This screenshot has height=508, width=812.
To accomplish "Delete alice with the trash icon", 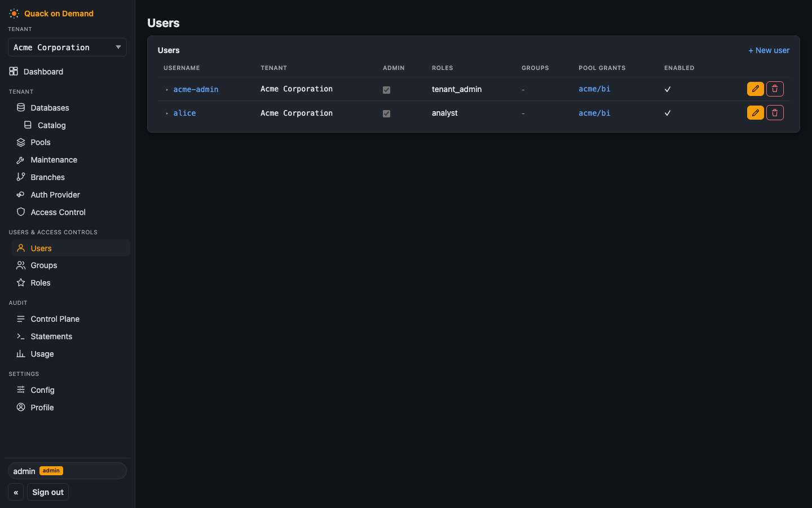I will click(x=775, y=112).
